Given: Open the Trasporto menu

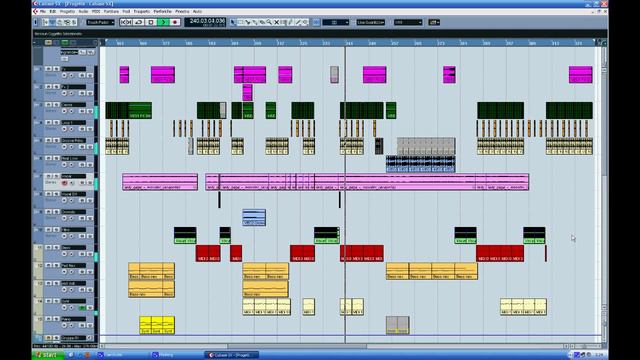Looking at the screenshot, I should 142,11.
